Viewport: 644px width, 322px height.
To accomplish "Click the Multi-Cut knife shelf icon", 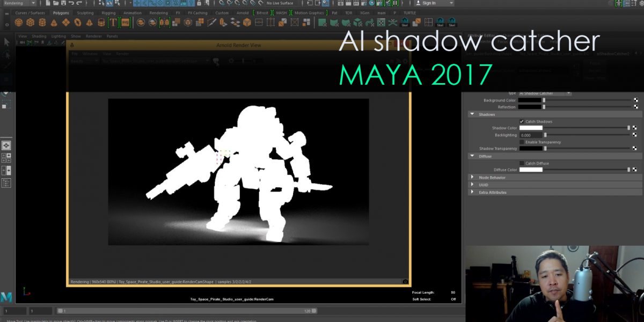I will [x=211, y=23].
